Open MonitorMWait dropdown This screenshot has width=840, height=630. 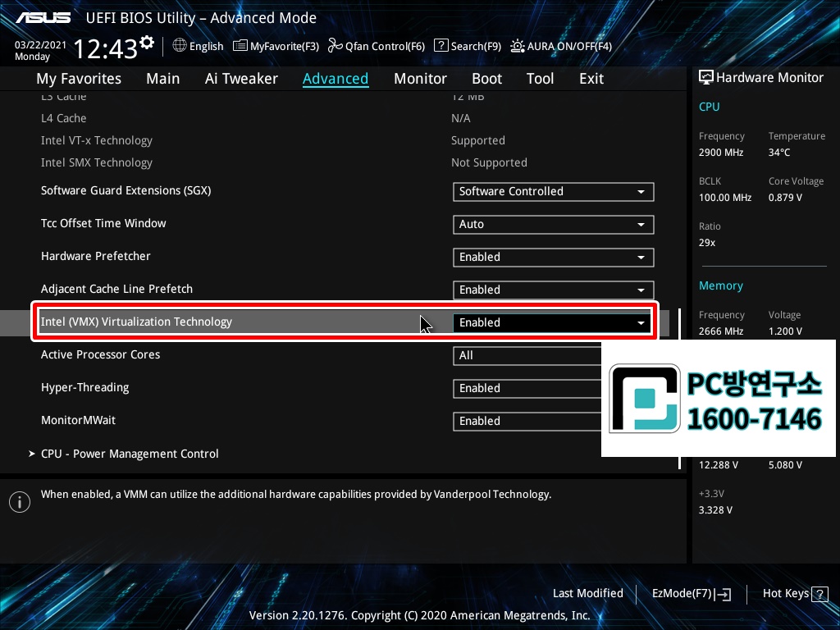pyautogui.click(x=527, y=421)
